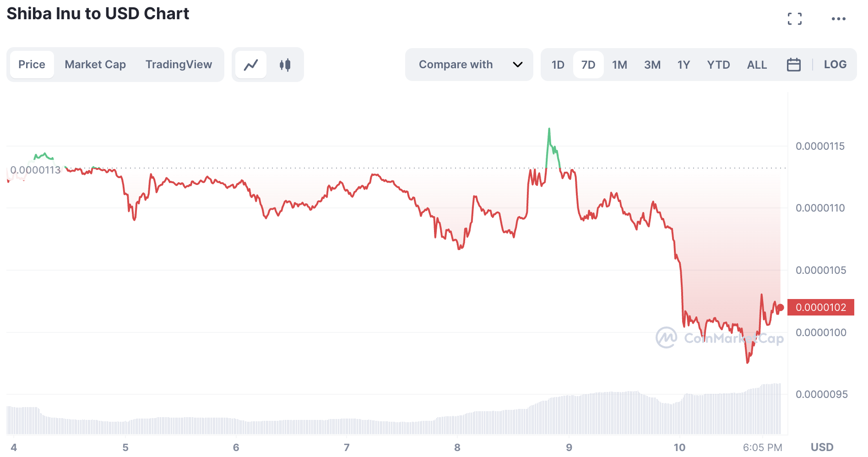Select the 1D time range
The image size is (868, 457).
point(558,65)
